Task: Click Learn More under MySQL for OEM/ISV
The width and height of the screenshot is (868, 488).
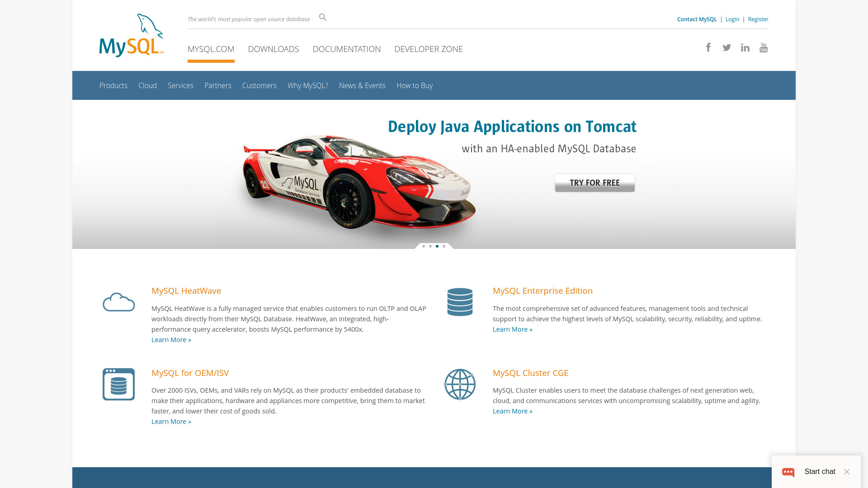Action: click(171, 422)
